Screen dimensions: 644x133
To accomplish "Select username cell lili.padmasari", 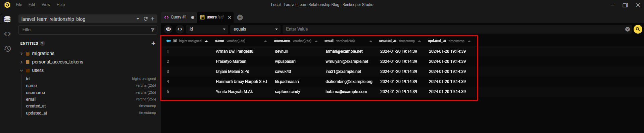I will pyautogui.click(x=287, y=82).
